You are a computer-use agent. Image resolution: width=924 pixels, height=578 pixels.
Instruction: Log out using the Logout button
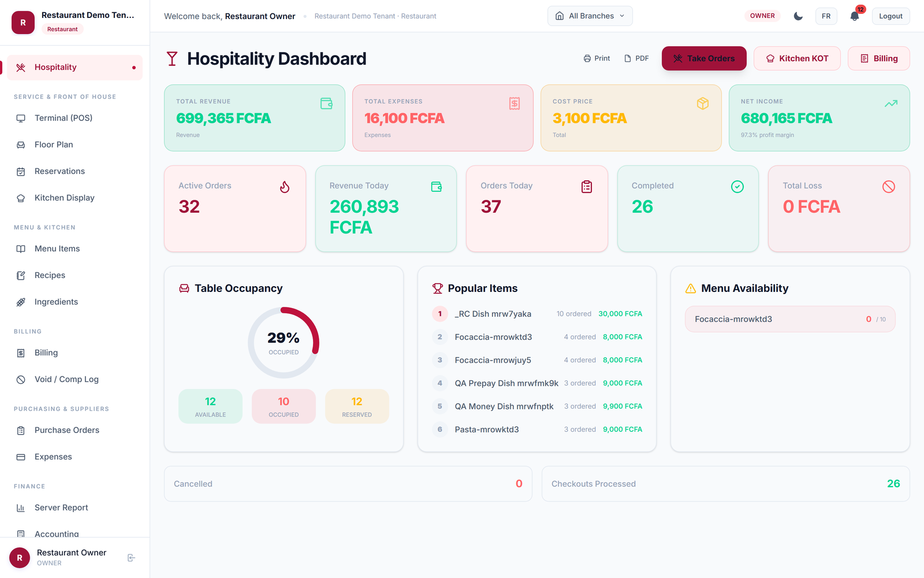tap(891, 16)
